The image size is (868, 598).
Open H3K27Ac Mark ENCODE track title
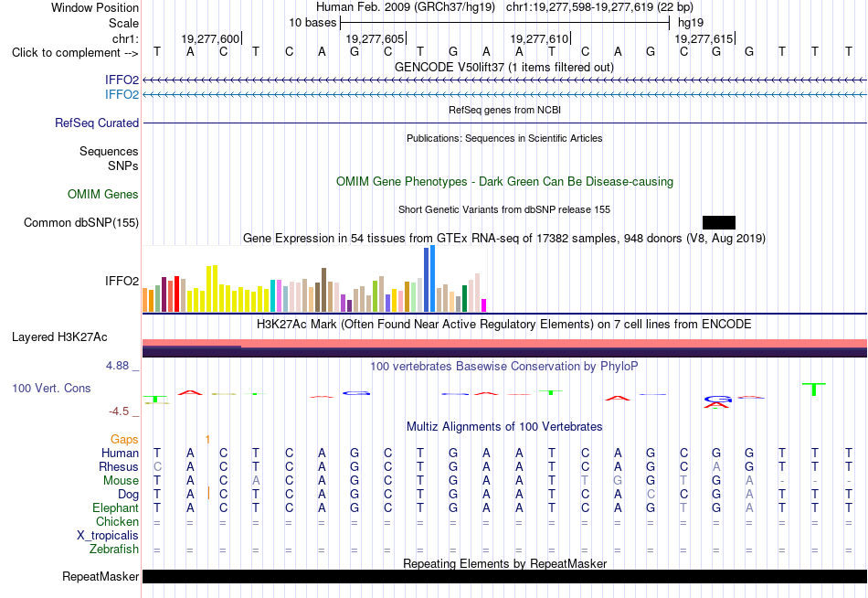(x=504, y=324)
